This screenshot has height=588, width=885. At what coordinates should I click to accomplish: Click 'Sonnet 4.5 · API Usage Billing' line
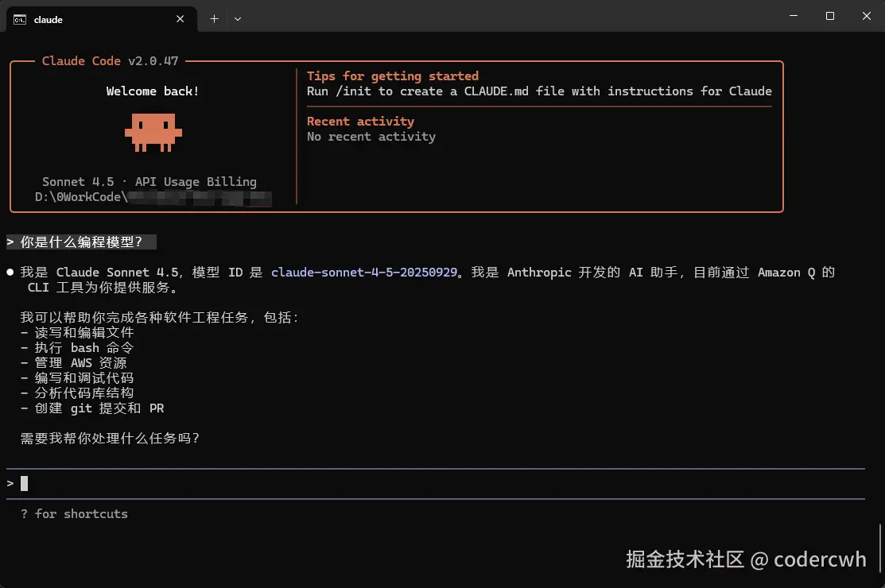pos(149,181)
